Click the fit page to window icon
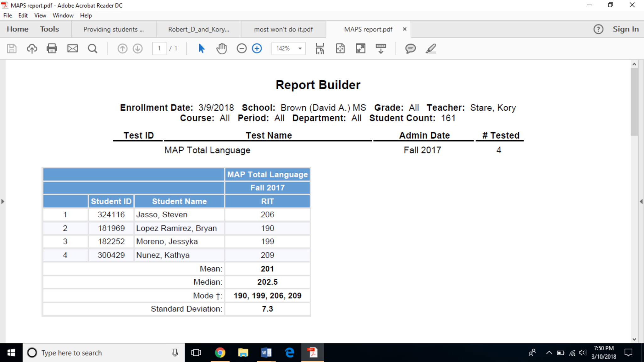Viewport: 644px width, 362px height. [x=340, y=48]
